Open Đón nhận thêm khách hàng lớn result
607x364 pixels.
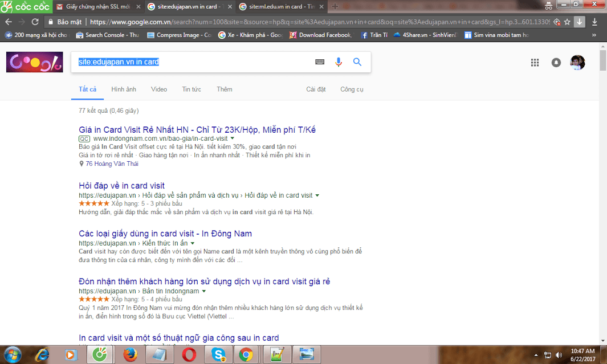coord(205,281)
